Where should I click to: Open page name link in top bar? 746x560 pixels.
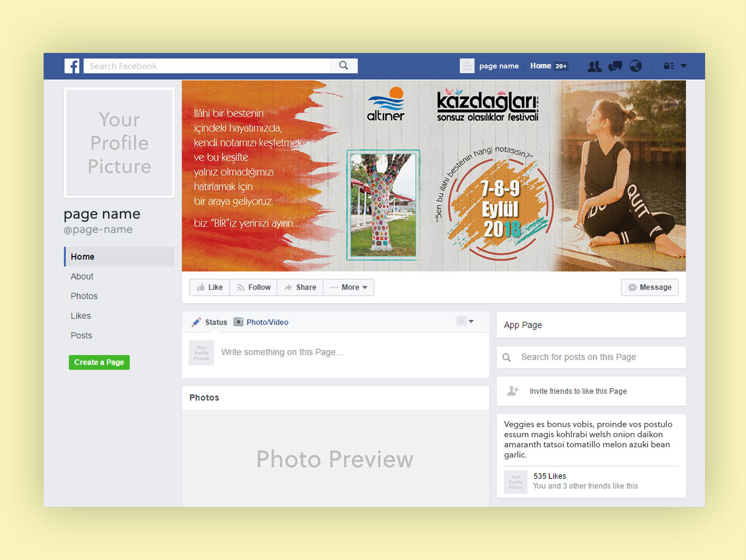pyautogui.click(x=499, y=66)
